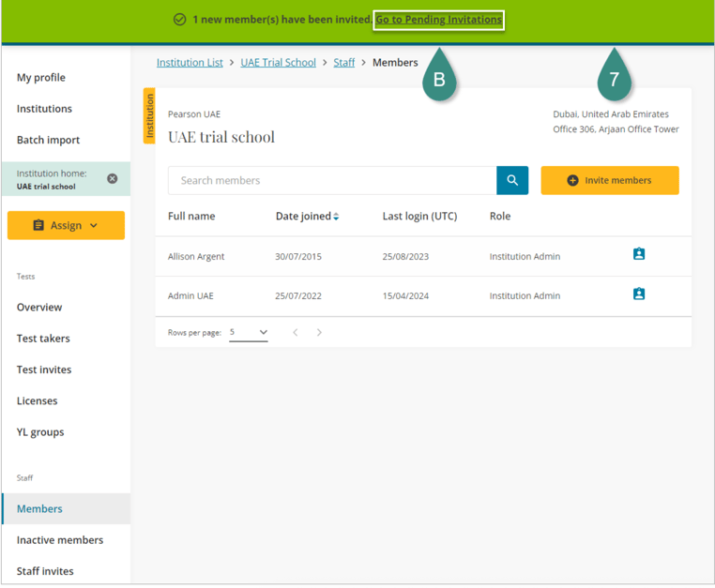
Task: Open the Assign dropdown button
Action: pos(66,226)
